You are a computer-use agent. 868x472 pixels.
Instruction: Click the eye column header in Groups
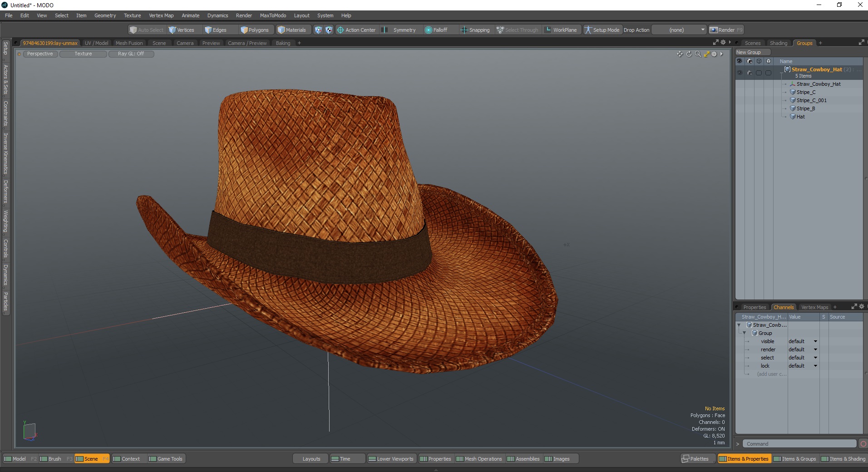click(740, 61)
